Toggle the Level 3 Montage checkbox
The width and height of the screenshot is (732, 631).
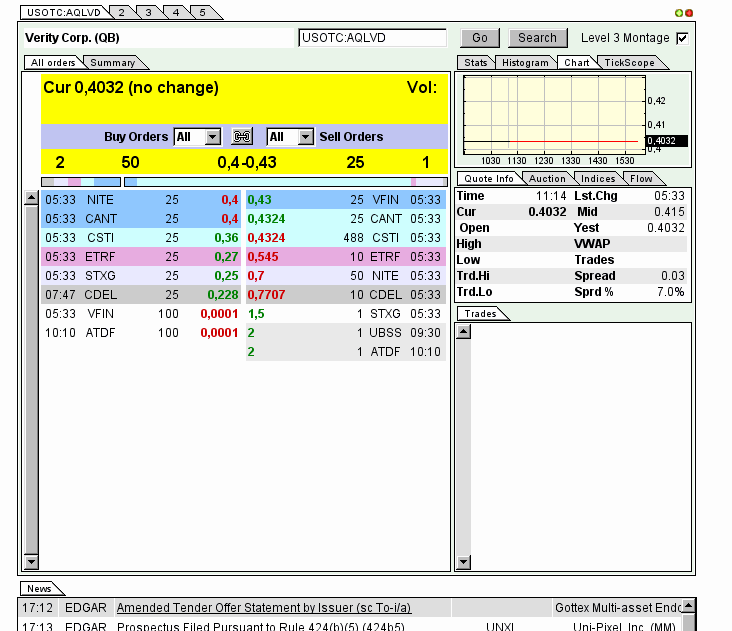tap(682, 38)
